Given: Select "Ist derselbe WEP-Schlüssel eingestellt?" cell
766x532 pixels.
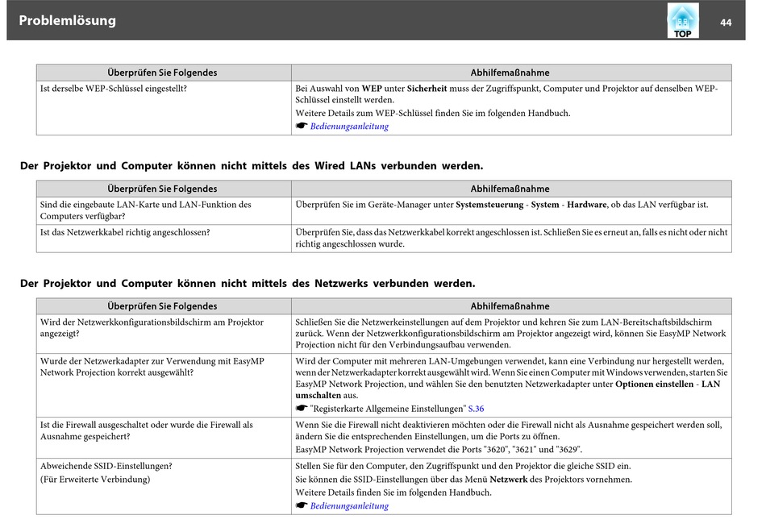Looking at the screenshot, I should (164, 107).
